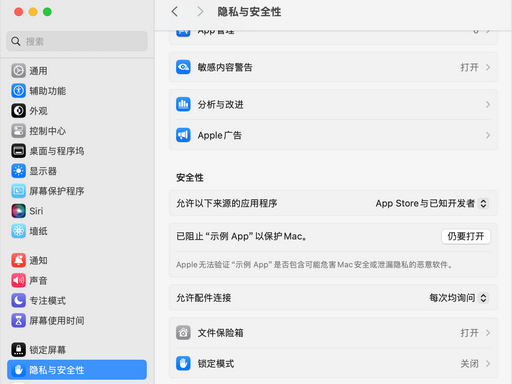Click the Apple广告 megaphone icon
Screen dimensions: 512x384
point(183,135)
